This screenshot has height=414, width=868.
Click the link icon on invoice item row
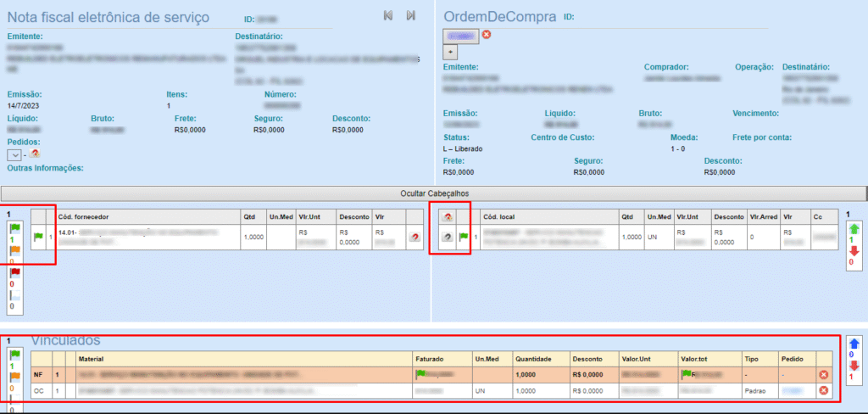415,238
